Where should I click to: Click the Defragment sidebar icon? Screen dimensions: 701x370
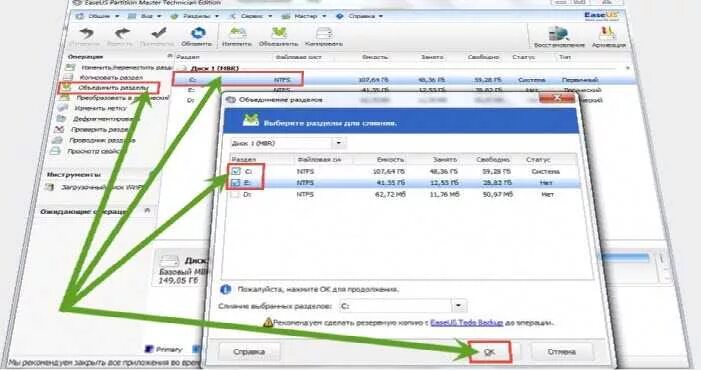61,119
